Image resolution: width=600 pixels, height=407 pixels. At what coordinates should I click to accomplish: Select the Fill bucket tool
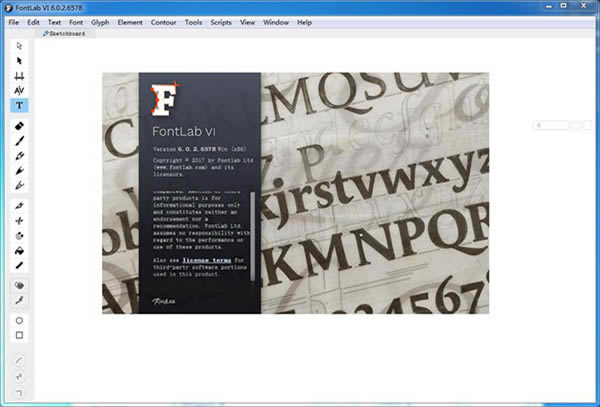coord(20,250)
